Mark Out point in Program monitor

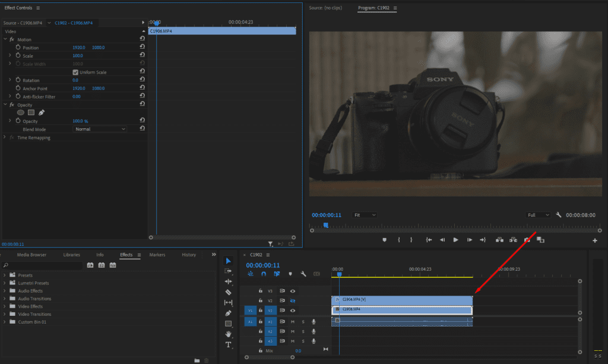point(411,240)
